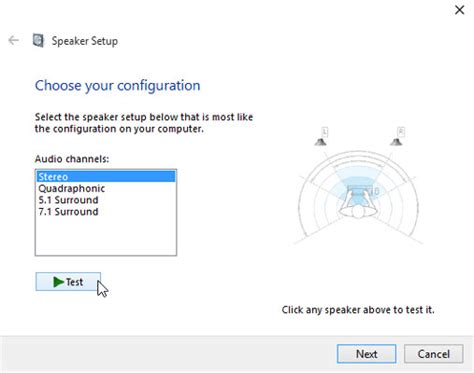The height and width of the screenshot is (373, 474).
Task: Proceed with the Next button
Action: coord(366,354)
